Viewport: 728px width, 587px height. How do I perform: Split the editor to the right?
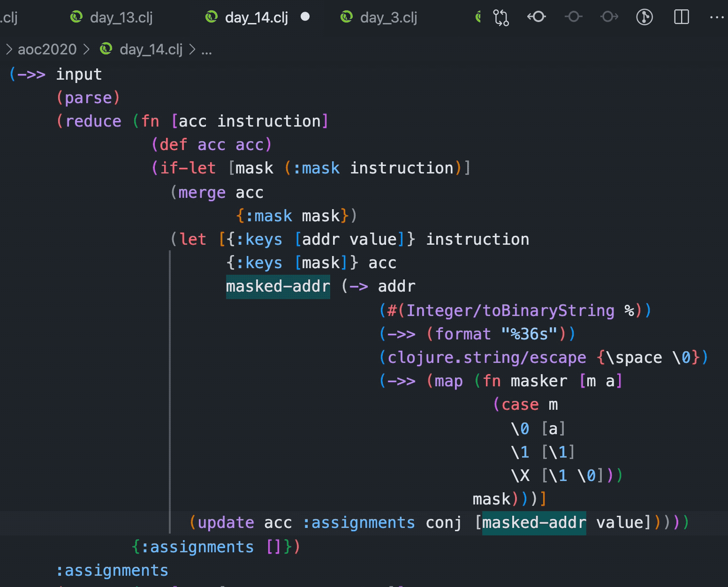click(x=681, y=17)
